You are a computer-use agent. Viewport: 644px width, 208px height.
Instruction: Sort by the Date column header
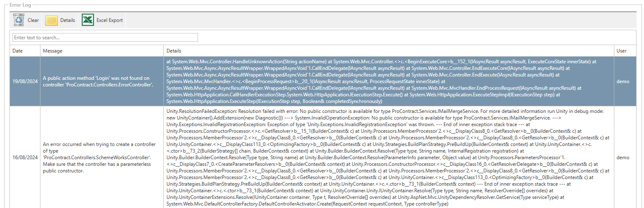(x=18, y=51)
